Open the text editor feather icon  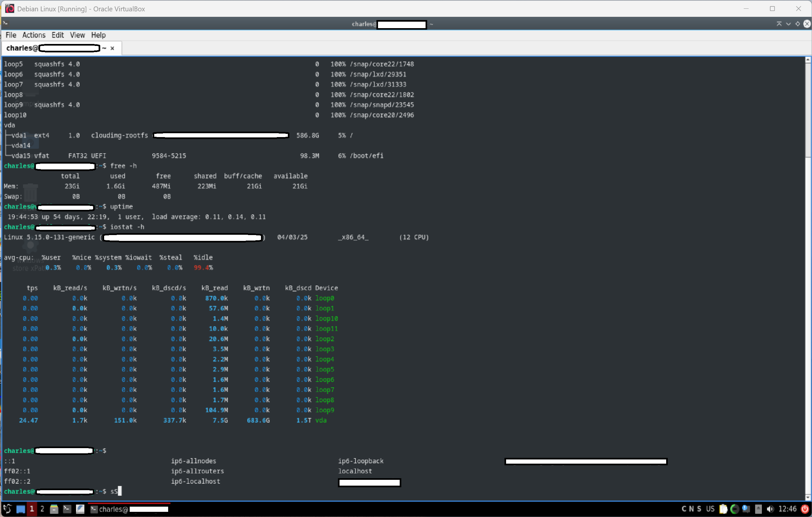point(80,509)
